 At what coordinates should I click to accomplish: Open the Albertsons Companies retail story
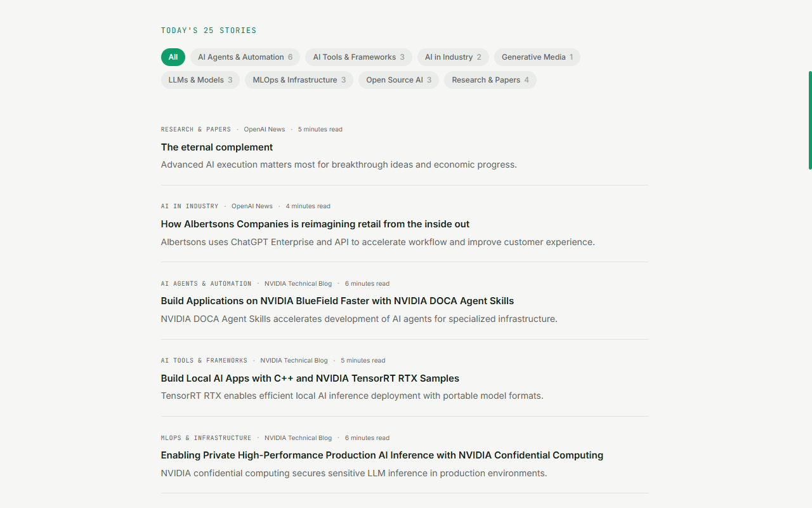point(315,224)
